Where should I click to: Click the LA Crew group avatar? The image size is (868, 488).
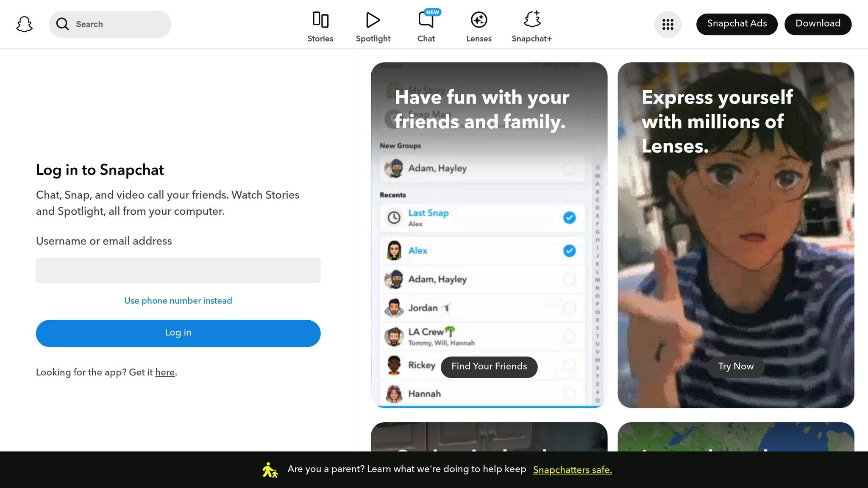394,337
